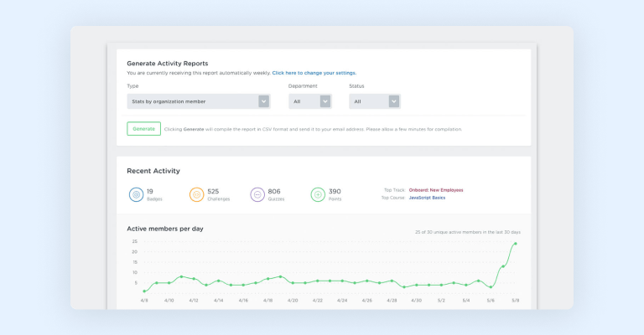This screenshot has width=644, height=335.
Task: Click the 5/8 peak data point on chart
Action: tap(515, 244)
